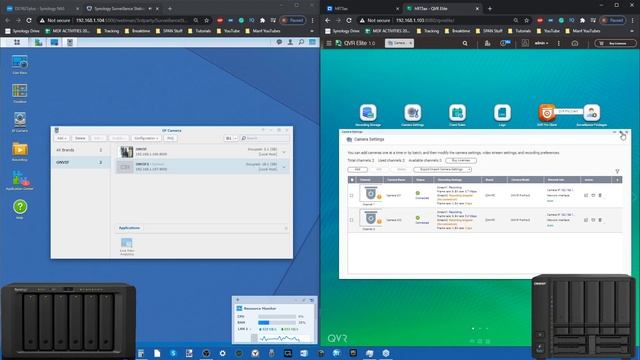640x360 pixels.
Task: Open green Help desktop icon
Action: (x=20, y=209)
